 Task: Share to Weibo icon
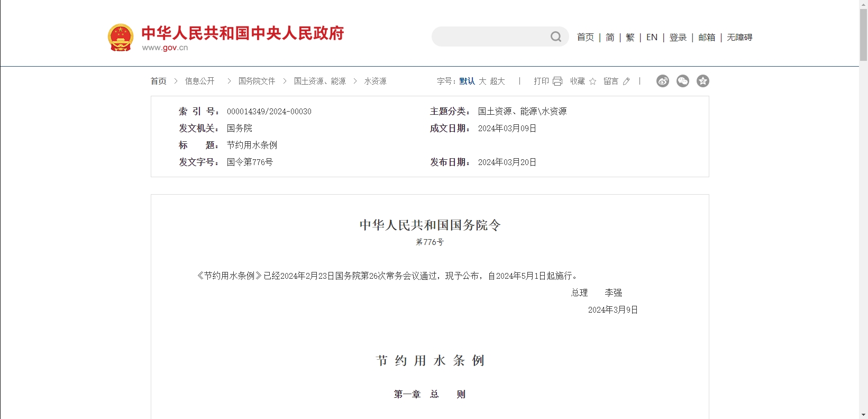click(x=663, y=81)
